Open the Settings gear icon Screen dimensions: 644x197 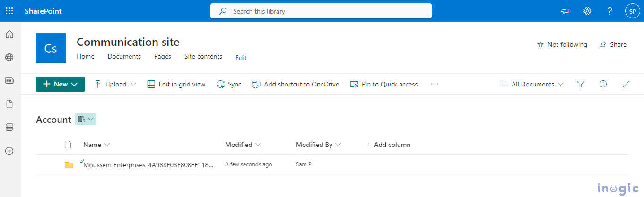click(x=587, y=11)
